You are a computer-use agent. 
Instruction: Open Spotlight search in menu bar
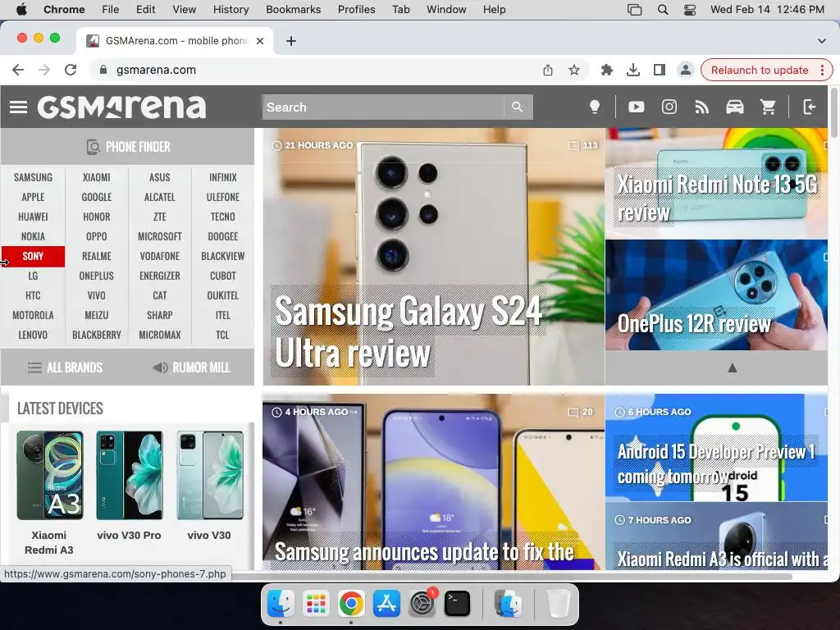point(663,10)
